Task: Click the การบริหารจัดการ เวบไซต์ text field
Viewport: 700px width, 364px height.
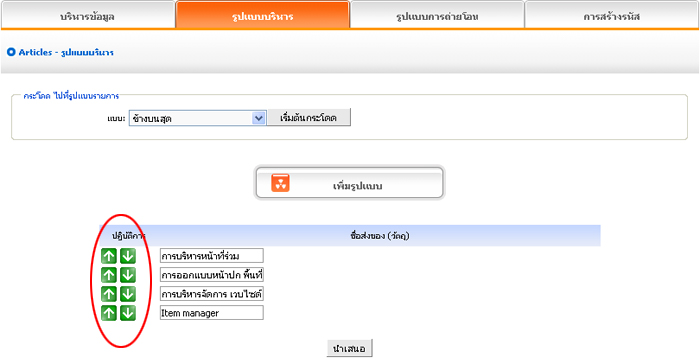Action: coord(212,294)
